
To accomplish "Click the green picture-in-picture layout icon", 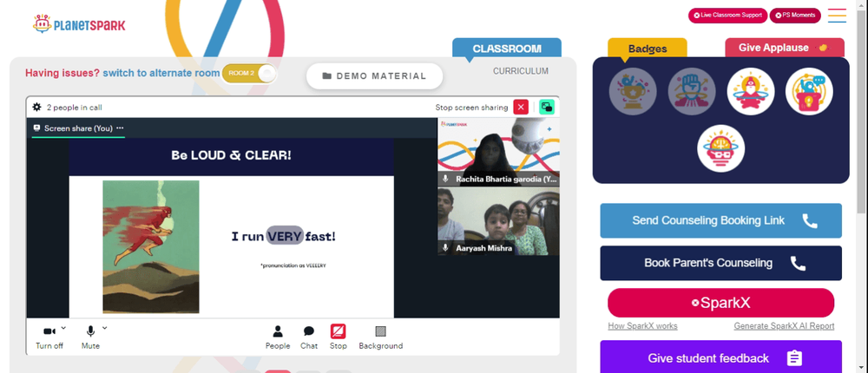I will (547, 108).
